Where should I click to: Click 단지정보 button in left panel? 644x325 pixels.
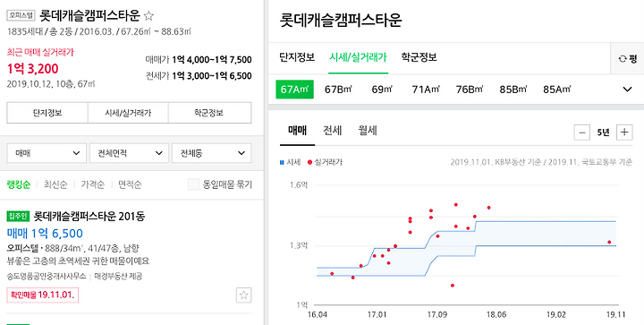(47, 113)
